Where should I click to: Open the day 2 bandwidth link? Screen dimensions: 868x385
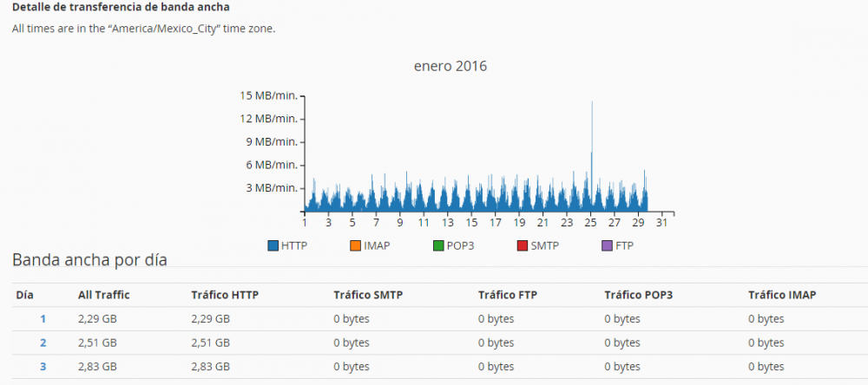43,343
